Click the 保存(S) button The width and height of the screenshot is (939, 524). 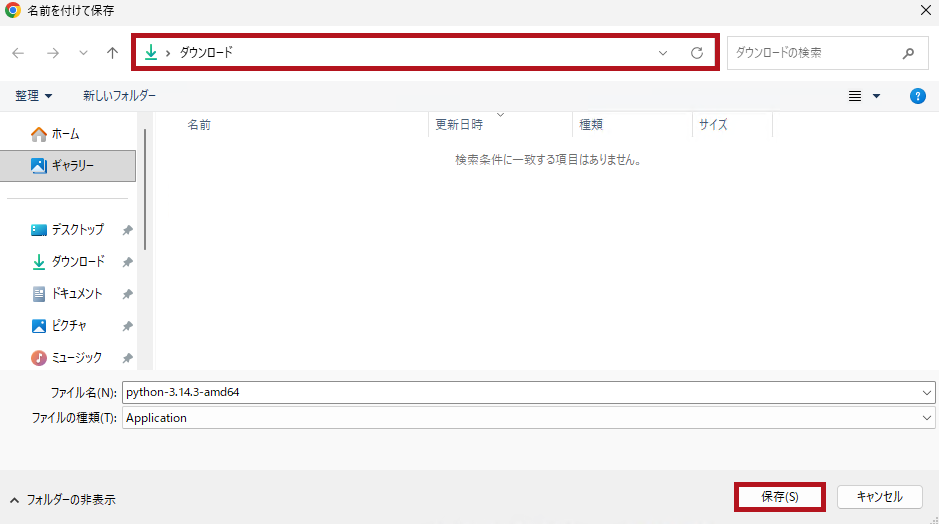780,497
